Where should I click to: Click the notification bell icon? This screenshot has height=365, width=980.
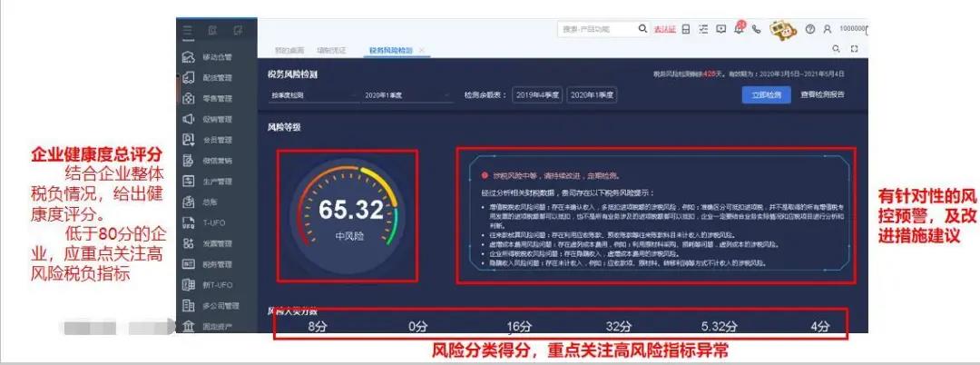click(x=738, y=29)
